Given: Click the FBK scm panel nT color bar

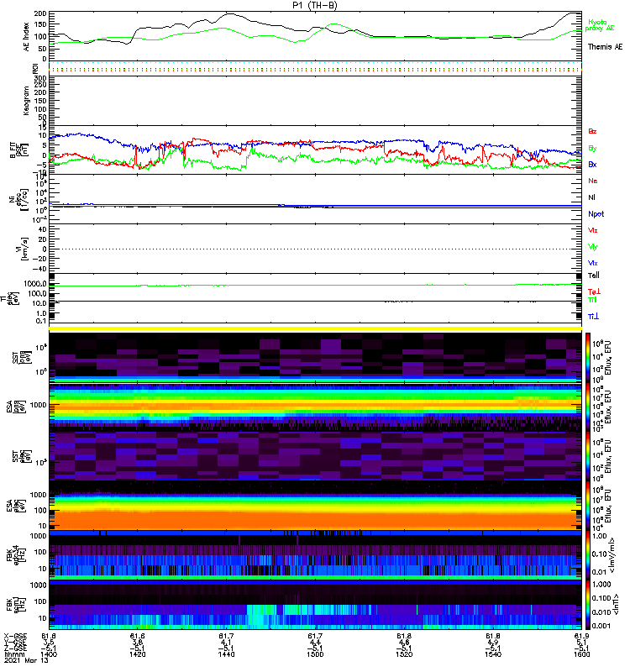Looking at the screenshot, I should [x=588, y=605].
